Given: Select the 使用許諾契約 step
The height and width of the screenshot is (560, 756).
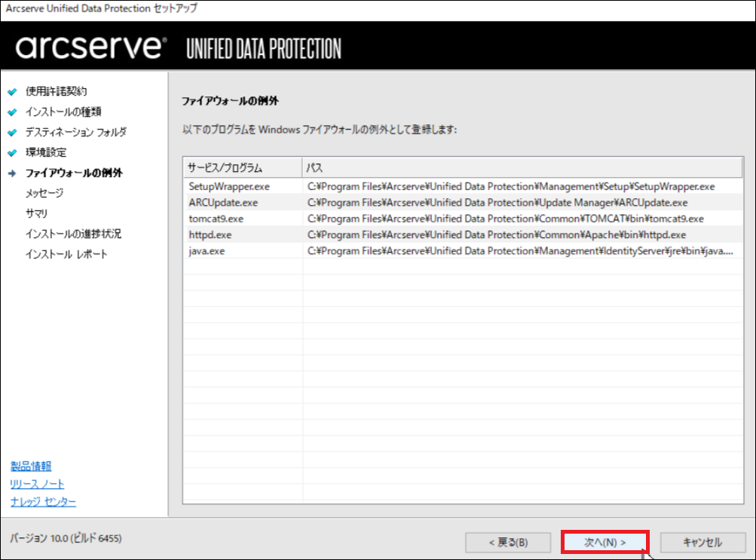Looking at the screenshot, I should coord(56,91).
